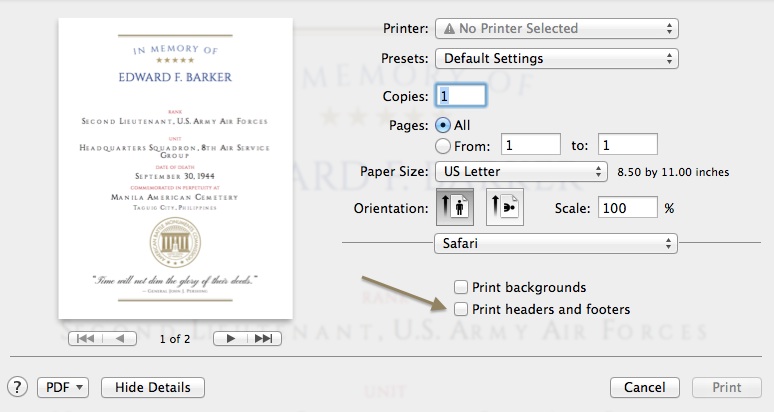Screen dimensions: 774x412
Task: Go to previous page in preview
Action: [120, 339]
